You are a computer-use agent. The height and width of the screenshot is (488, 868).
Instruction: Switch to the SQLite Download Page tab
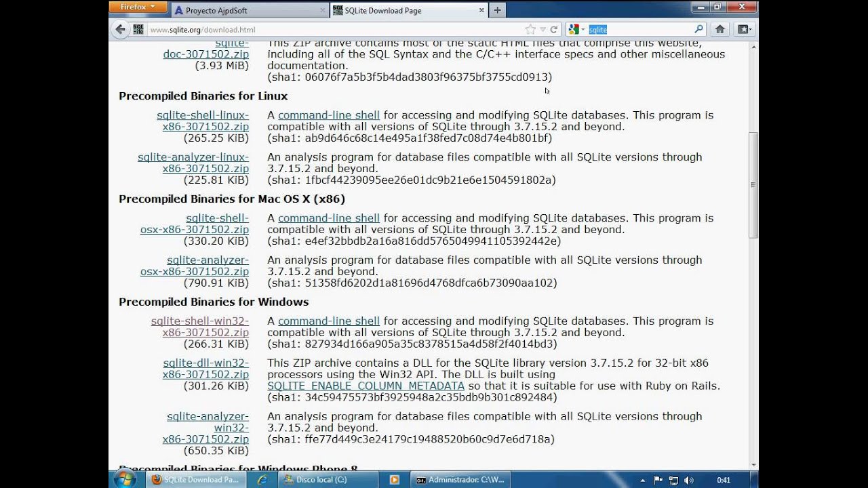(x=410, y=10)
